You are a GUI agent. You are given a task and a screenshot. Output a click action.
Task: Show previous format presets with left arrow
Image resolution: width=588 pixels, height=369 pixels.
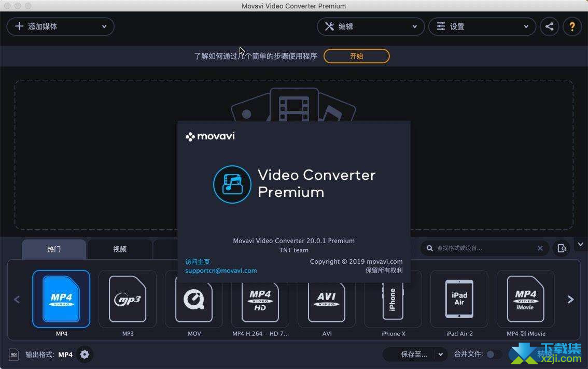point(17,299)
